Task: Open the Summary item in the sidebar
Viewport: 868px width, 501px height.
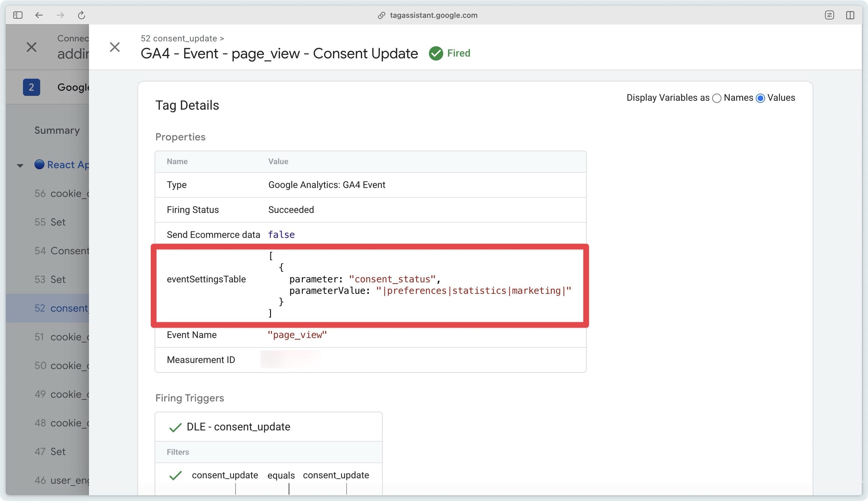Action: click(x=57, y=130)
